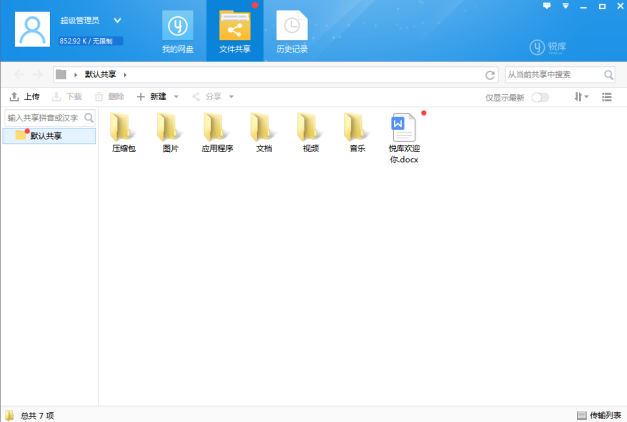Click the 新建 create button

[152, 96]
